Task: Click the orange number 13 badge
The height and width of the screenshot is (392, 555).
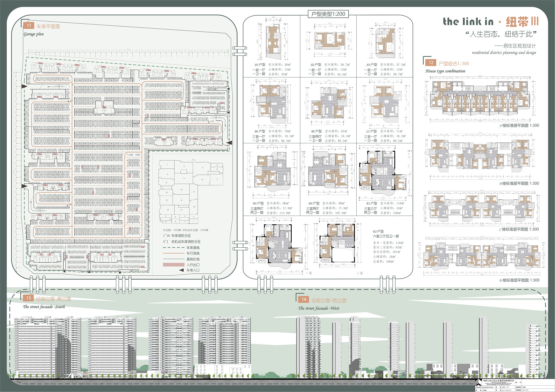Action: point(29,298)
